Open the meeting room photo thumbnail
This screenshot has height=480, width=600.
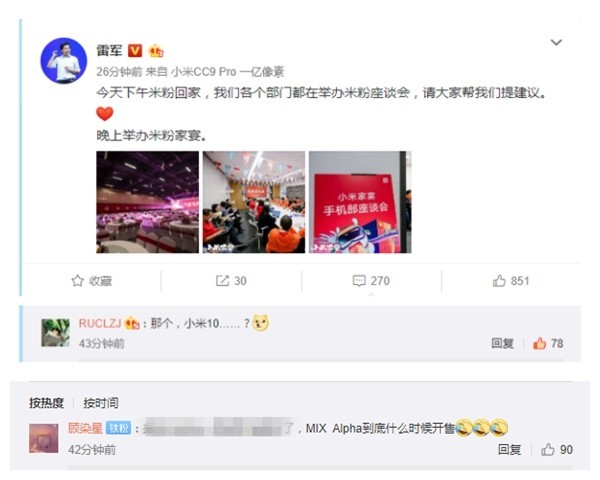pyautogui.click(x=254, y=202)
